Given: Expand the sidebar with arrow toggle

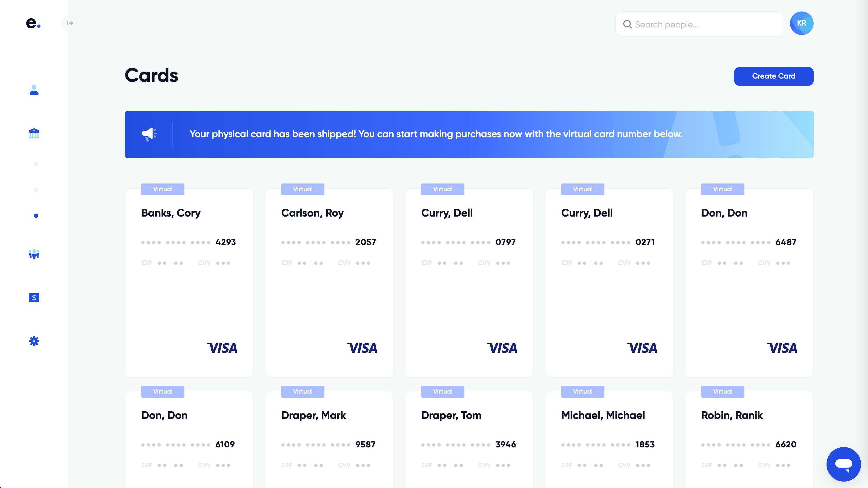Looking at the screenshot, I should click(70, 23).
